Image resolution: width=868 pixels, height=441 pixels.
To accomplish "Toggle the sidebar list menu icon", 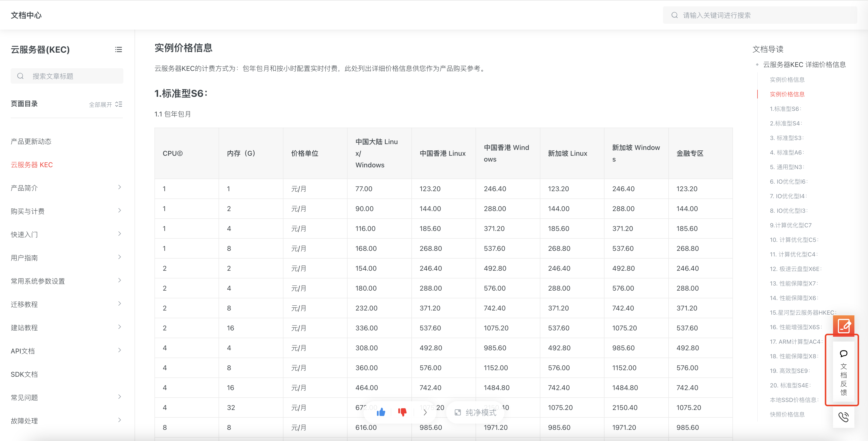I will pyautogui.click(x=118, y=49).
